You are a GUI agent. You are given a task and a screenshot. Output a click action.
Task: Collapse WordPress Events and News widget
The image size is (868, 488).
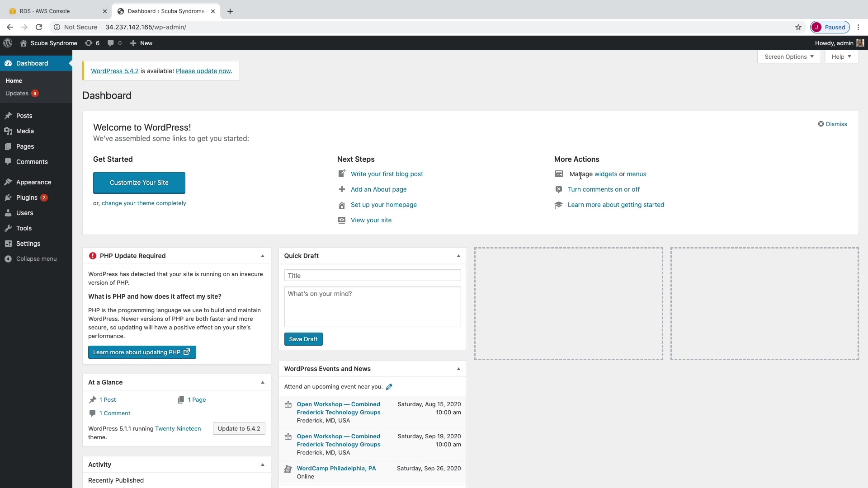[x=458, y=369]
